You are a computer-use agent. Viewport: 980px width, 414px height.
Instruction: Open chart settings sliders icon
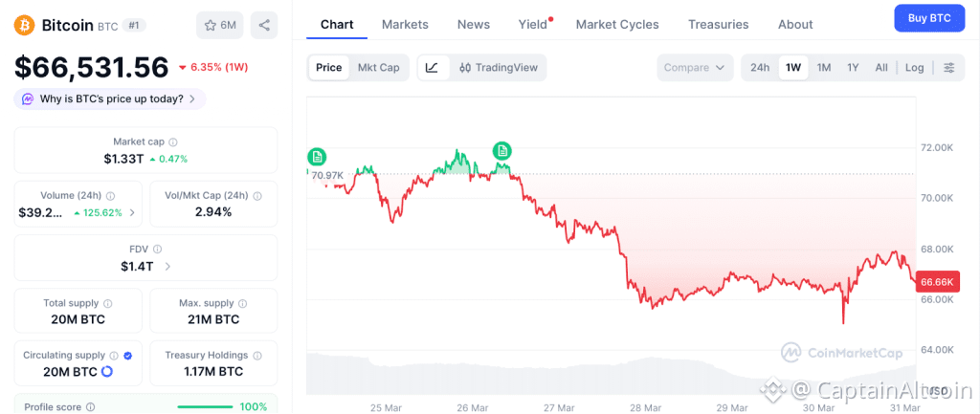pos(948,68)
